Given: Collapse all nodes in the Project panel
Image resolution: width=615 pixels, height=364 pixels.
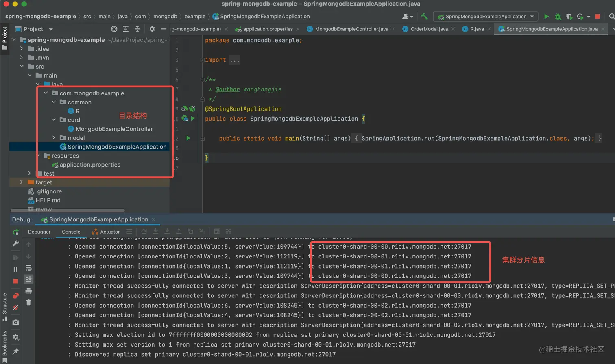Looking at the screenshot, I should click(x=137, y=29).
